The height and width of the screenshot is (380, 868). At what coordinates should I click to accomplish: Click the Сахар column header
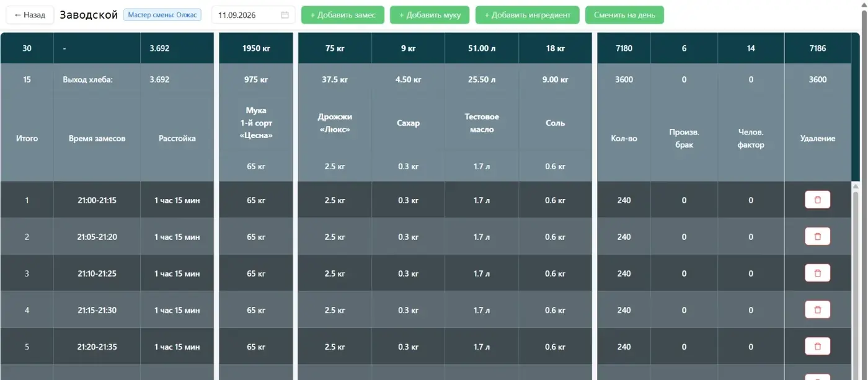408,123
